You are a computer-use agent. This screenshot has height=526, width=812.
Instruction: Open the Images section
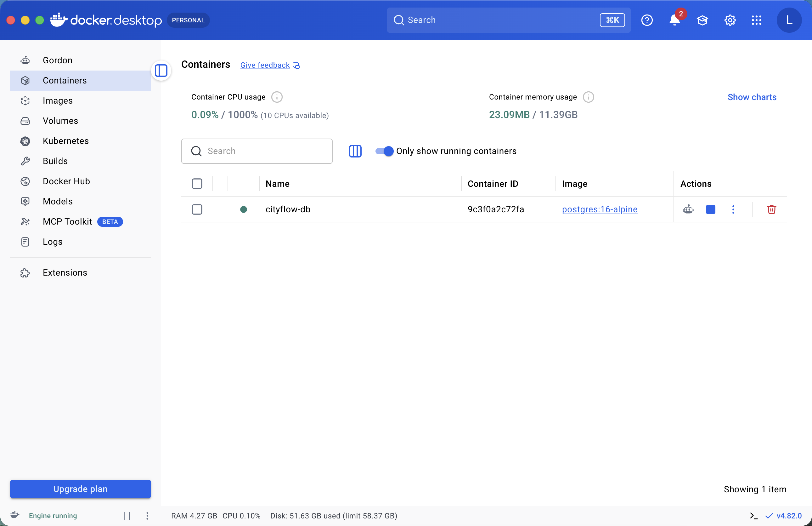(x=81, y=100)
